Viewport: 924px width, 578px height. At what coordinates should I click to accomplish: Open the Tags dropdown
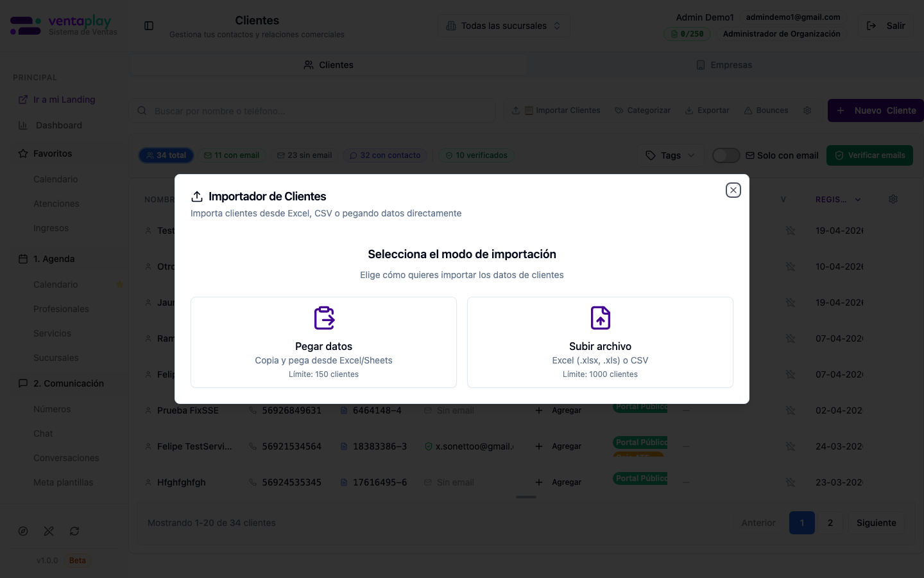[671, 155]
